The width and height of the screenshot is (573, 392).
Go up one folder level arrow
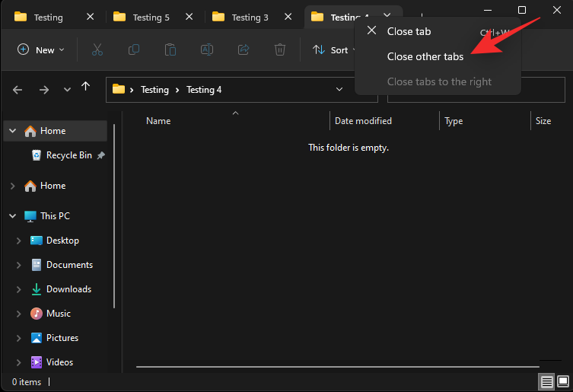pos(85,87)
